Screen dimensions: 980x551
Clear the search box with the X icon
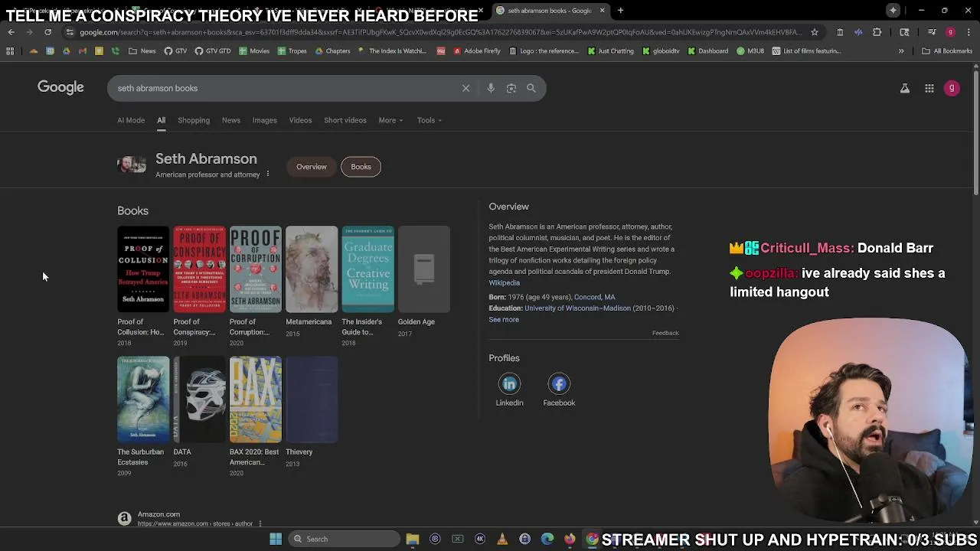(465, 88)
